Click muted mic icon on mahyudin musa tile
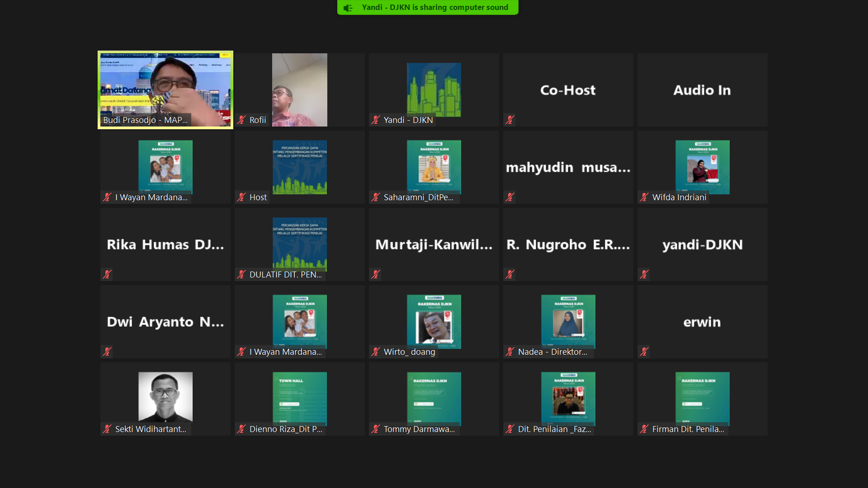 [510, 197]
